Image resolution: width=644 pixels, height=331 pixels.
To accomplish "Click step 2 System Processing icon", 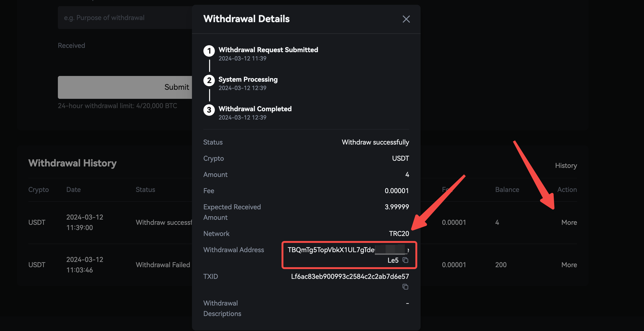I will [x=209, y=80].
